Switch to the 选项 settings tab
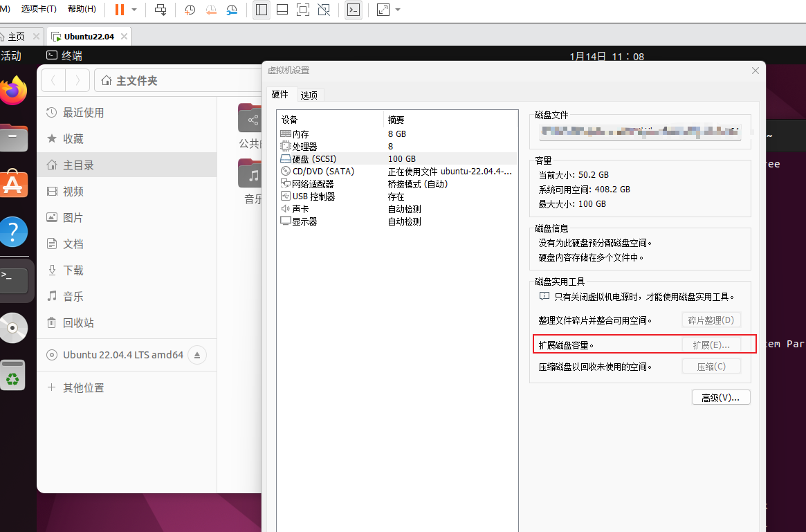 [x=309, y=95]
